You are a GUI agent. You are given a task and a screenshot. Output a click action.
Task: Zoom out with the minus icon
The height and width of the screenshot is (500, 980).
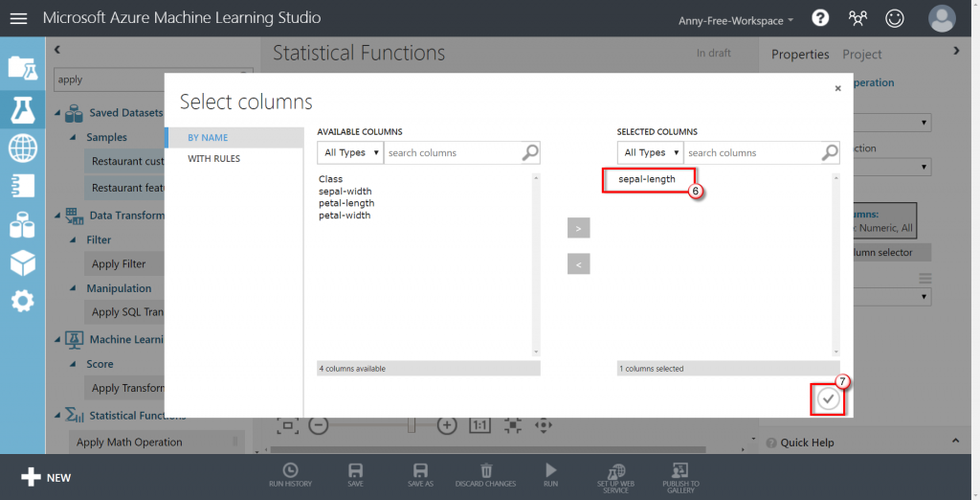(318, 425)
